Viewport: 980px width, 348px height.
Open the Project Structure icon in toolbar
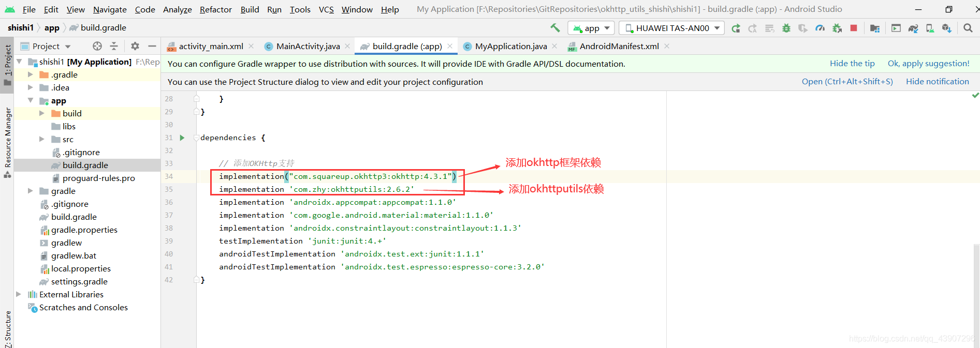click(875, 28)
